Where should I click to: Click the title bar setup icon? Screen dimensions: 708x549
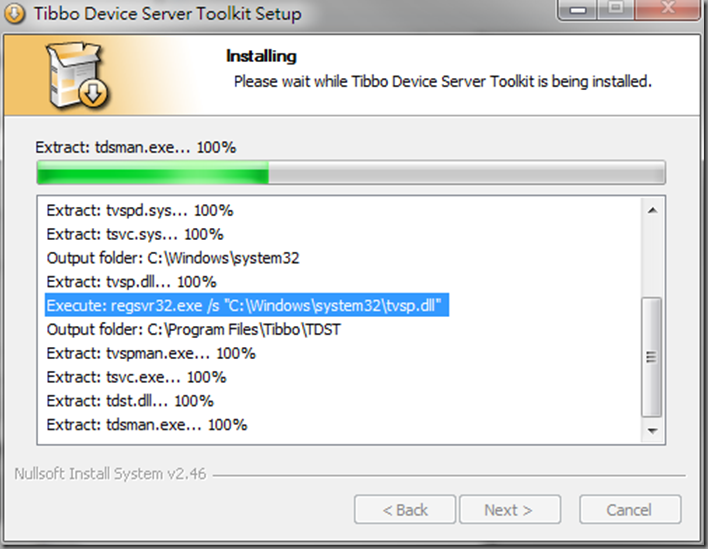pos(14,14)
